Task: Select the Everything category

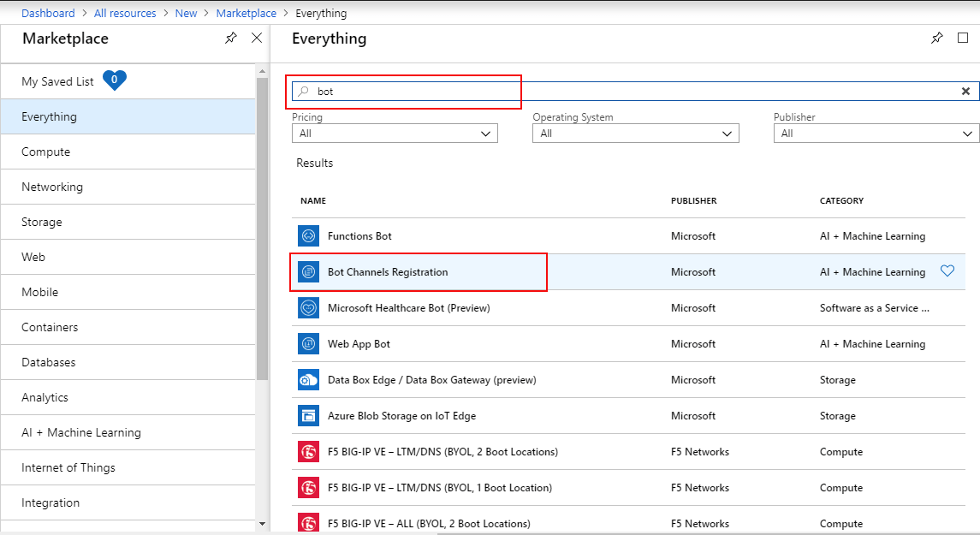Action: (128, 117)
